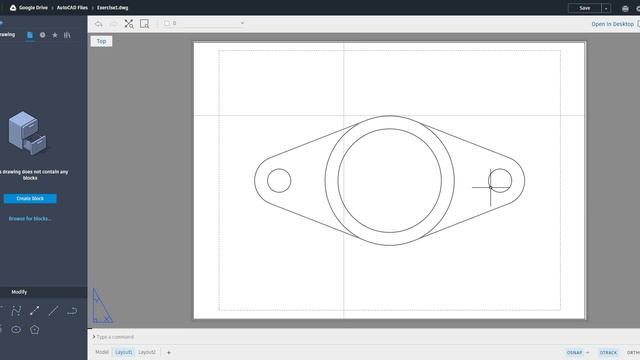Toggle OSNAP in the status bar

point(574,353)
